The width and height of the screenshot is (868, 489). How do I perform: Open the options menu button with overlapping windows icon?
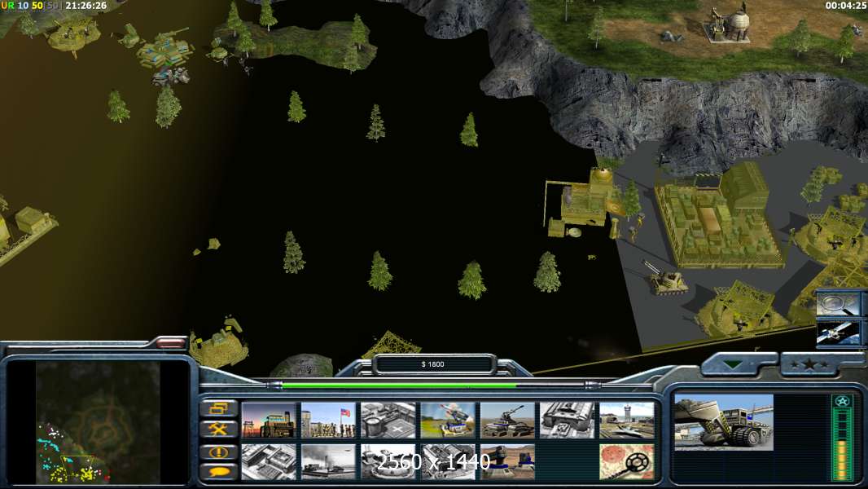219,408
